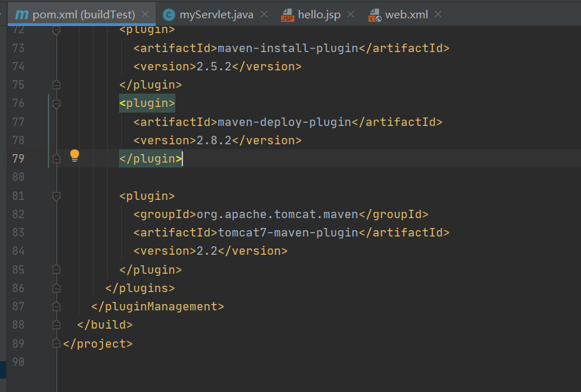
Task: Click the highlighted <plugin> tag on line 76
Action: pyautogui.click(x=147, y=103)
